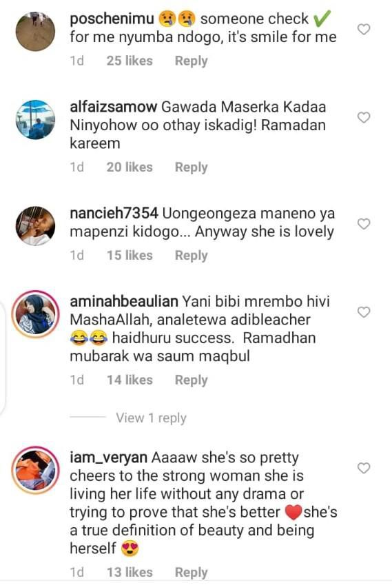Open poschenimu username link
Image resolution: width=392 pixels, height=585 pixels.
click(112, 19)
